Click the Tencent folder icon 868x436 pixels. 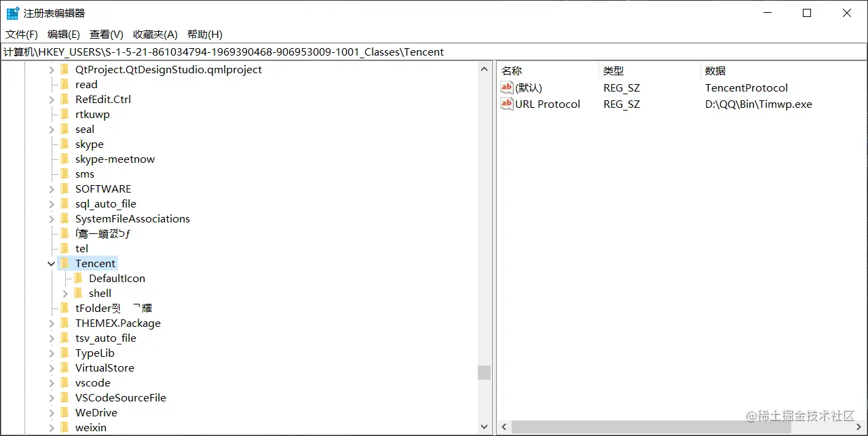tap(65, 263)
